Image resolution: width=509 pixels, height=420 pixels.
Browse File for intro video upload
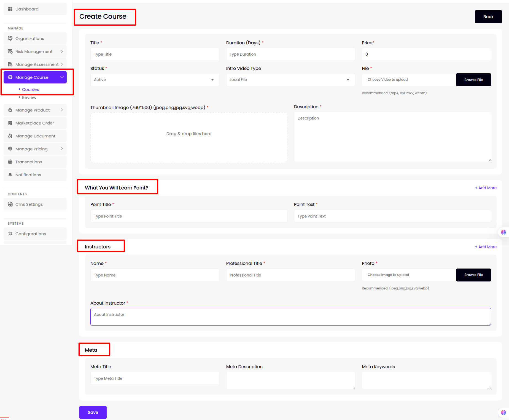pyautogui.click(x=473, y=80)
